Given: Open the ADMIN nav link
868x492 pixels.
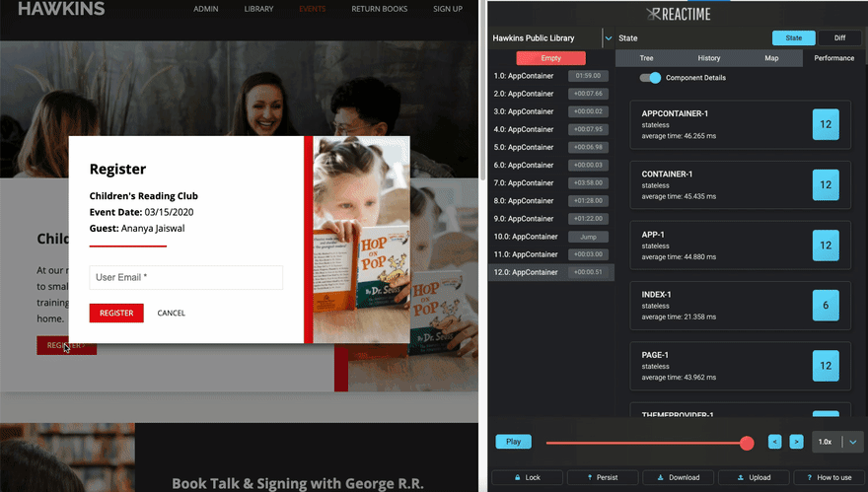Looking at the screenshot, I should click(206, 9).
